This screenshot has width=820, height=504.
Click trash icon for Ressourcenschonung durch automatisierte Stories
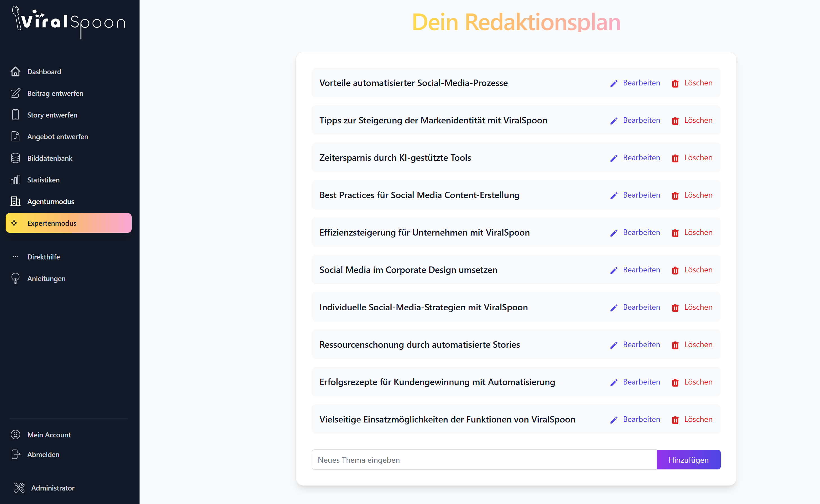[675, 345]
